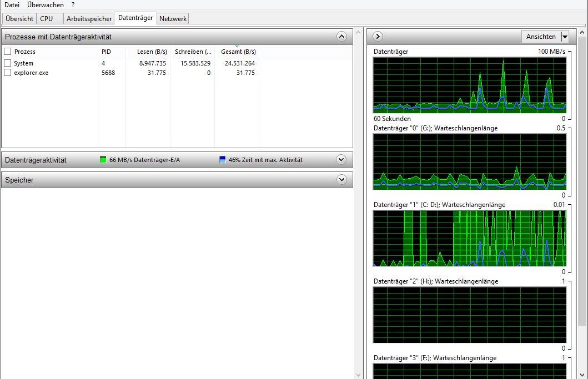Open the Ansichten dropdown arrow
This screenshot has height=379, width=588.
coord(565,37)
